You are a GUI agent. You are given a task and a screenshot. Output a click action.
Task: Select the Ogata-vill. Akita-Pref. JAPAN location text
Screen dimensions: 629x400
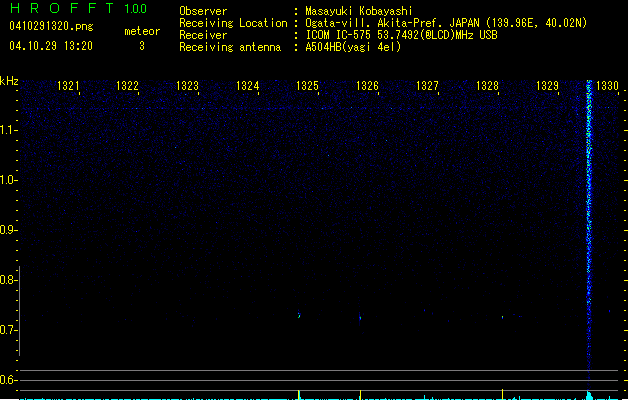pos(446,23)
